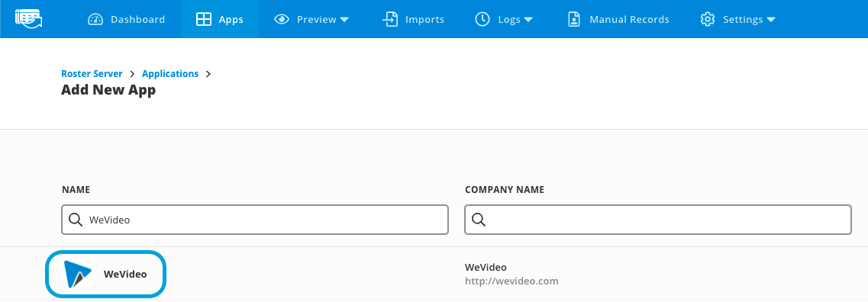Follow the Roster Server breadcrumb link
Viewport: 868px width, 302px height.
point(92,73)
